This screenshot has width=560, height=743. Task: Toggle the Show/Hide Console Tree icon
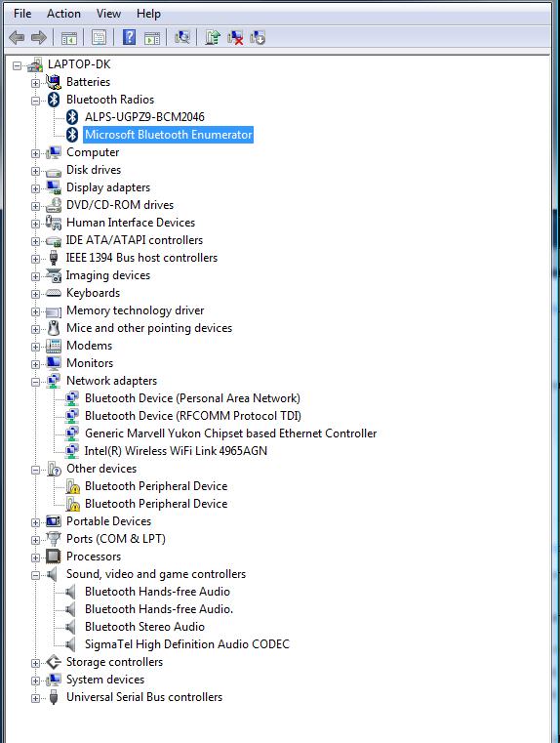(69, 37)
